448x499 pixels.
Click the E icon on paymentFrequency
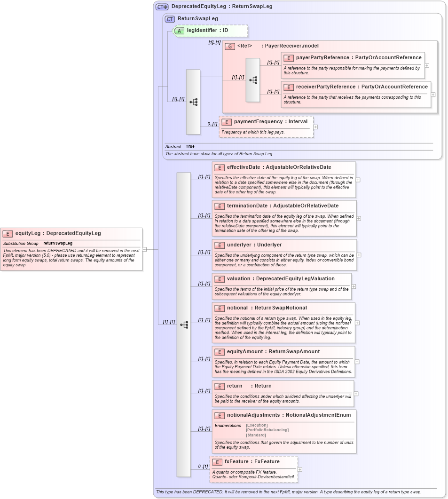coord(227,122)
